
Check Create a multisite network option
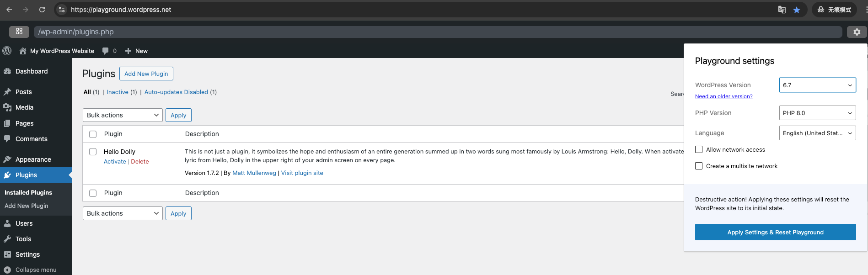699,166
